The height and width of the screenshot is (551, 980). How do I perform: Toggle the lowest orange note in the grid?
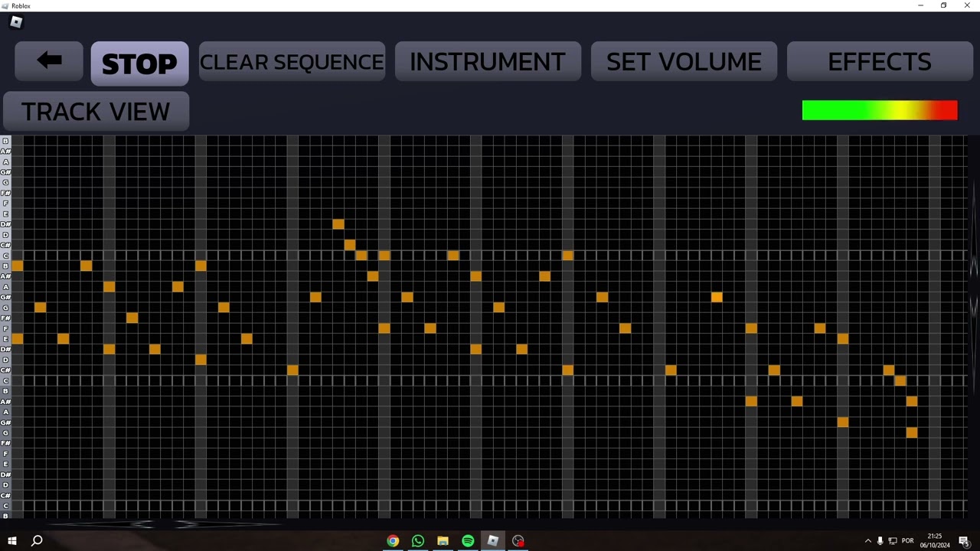[x=911, y=432]
